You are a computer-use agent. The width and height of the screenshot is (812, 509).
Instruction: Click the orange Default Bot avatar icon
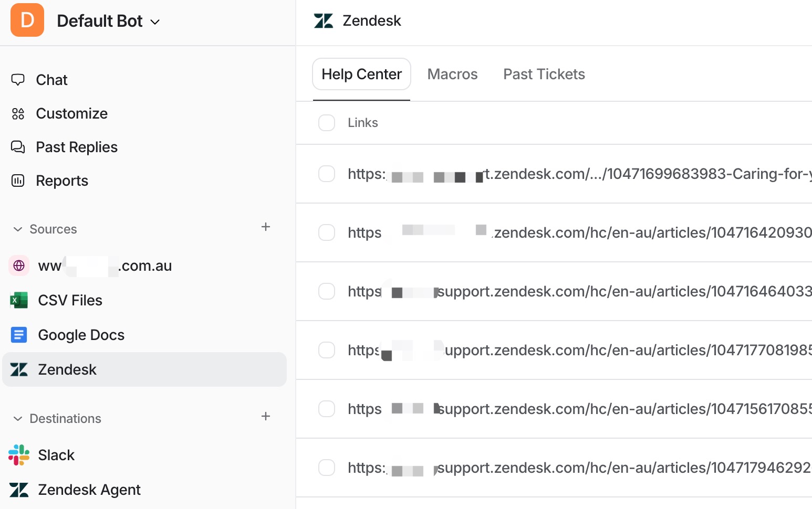(27, 20)
